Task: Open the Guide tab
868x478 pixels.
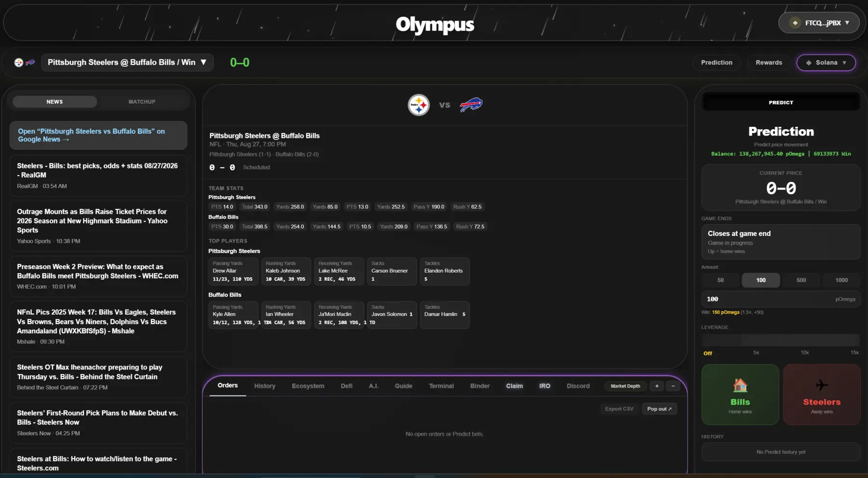Action: tap(404, 386)
